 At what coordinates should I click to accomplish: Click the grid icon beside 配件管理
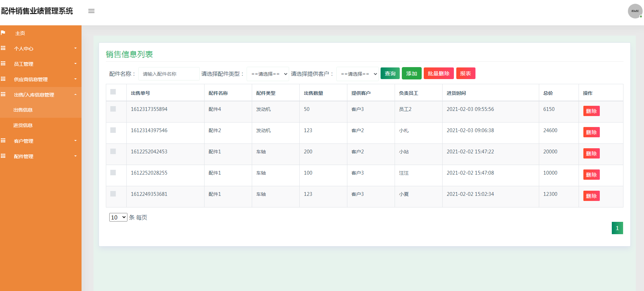click(3, 156)
